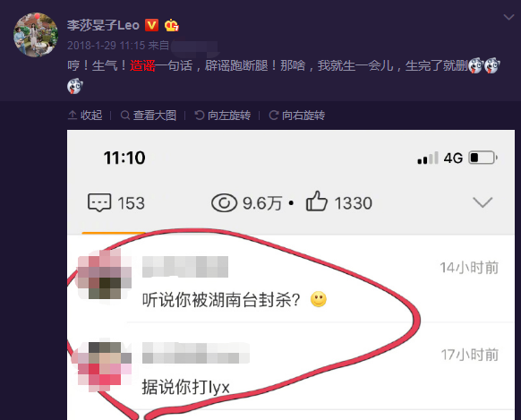Image resolution: width=521 pixels, height=420 pixels.
Task: Open the post timestamp 2018-1-29 11:15
Action: [x=106, y=45]
